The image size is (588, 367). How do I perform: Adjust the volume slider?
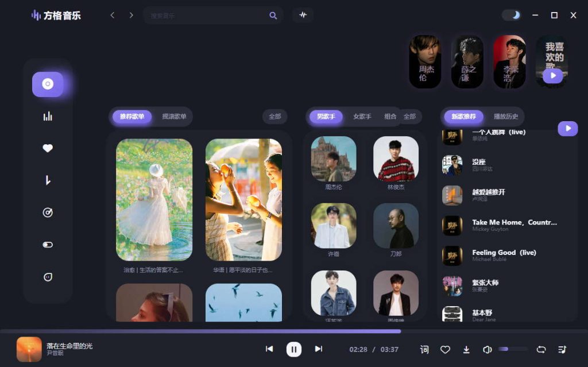click(513, 349)
